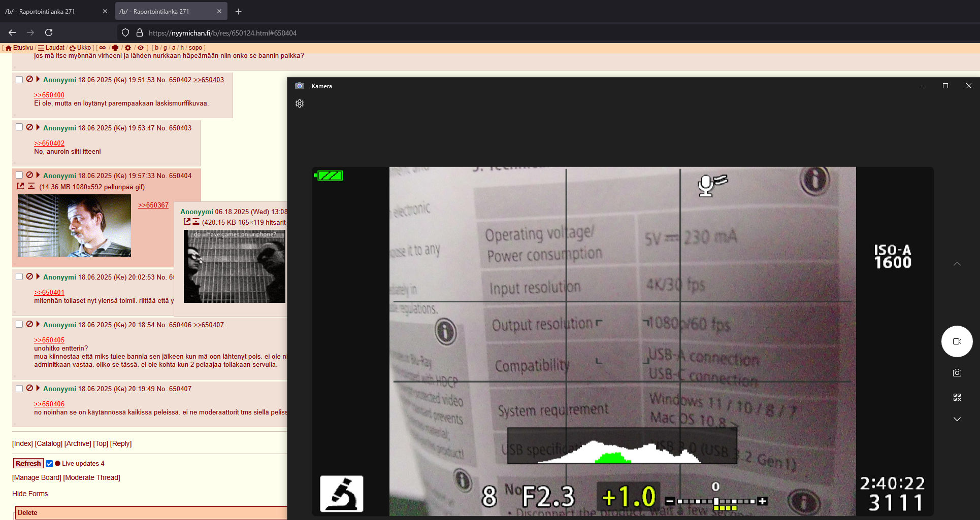The height and width of the screenshot is (520, 980).
Task: Open Ukko link in board bar
Action: coord(80,48)
